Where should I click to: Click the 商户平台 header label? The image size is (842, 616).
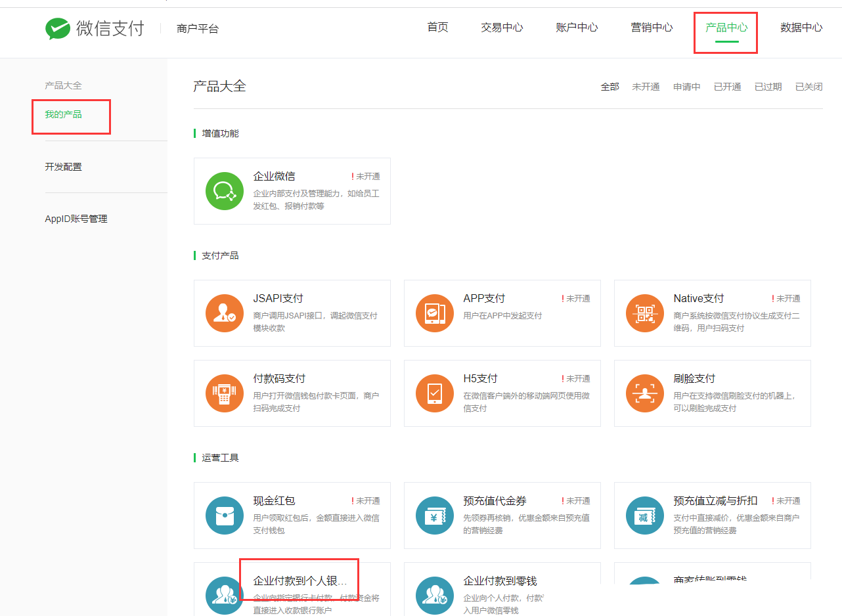198,29
